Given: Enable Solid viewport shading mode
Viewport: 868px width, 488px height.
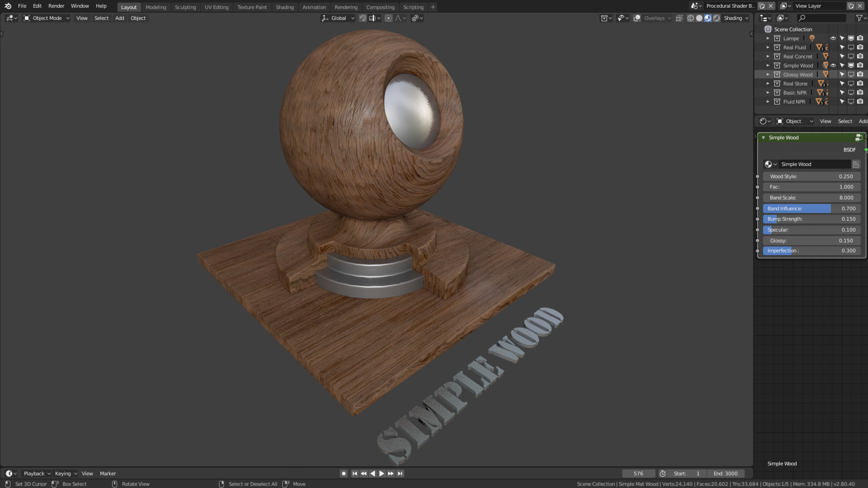Looking at the screenshot, I should tap(699, 18).
